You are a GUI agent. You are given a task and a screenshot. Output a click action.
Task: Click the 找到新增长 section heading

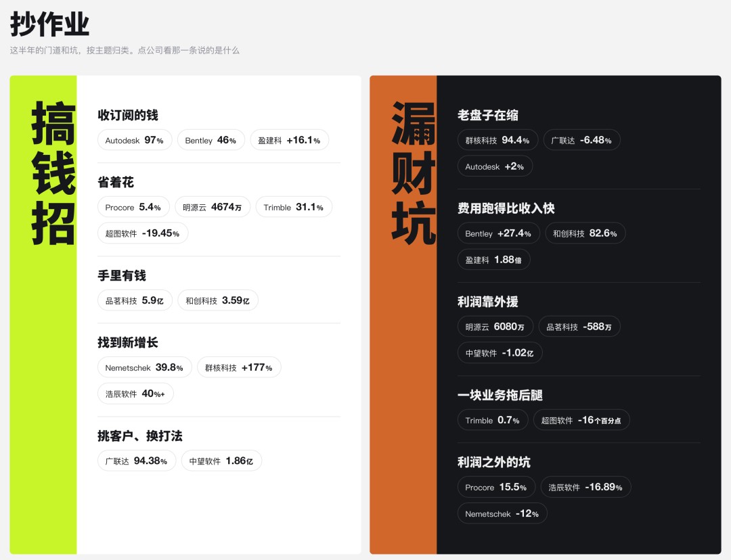pyautogui.click(x=128, y=342)
